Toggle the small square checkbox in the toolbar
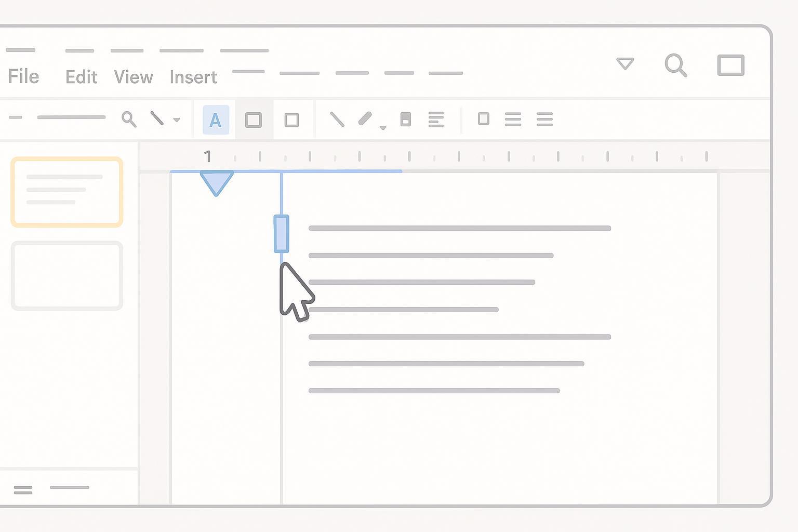The width and height of the screenshot is (798, 532). coord(483,119)
